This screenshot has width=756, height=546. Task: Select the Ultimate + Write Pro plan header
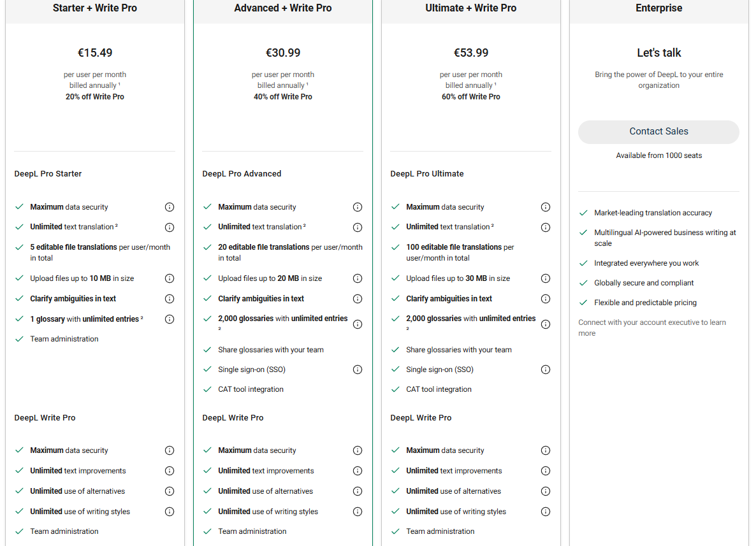click(x=470, y=8)
